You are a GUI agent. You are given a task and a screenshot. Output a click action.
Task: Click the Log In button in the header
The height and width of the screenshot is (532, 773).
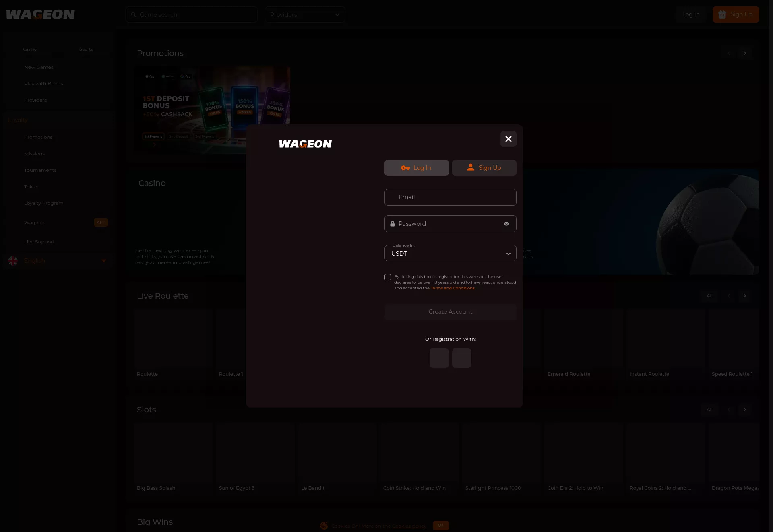pyautogui.click(x=691, y=14)
